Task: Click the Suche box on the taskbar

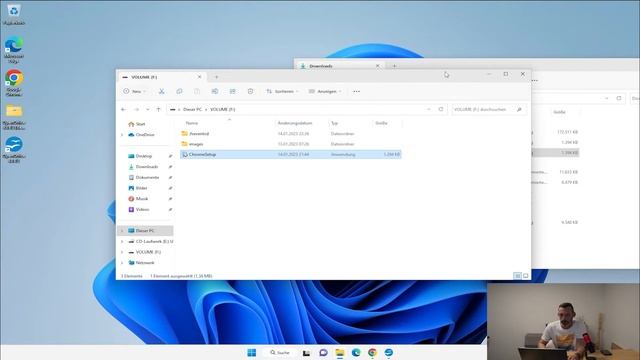Action: tap(280, 352)
